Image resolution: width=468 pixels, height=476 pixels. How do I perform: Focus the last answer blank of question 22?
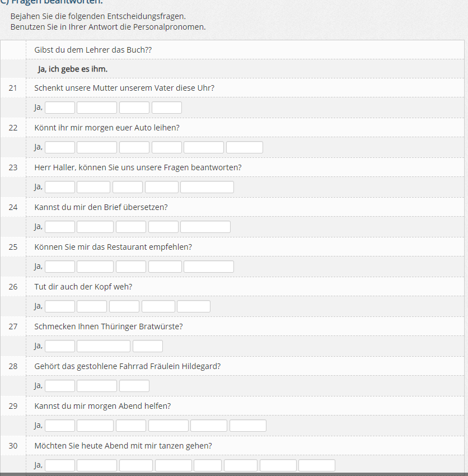click(245, 147)
